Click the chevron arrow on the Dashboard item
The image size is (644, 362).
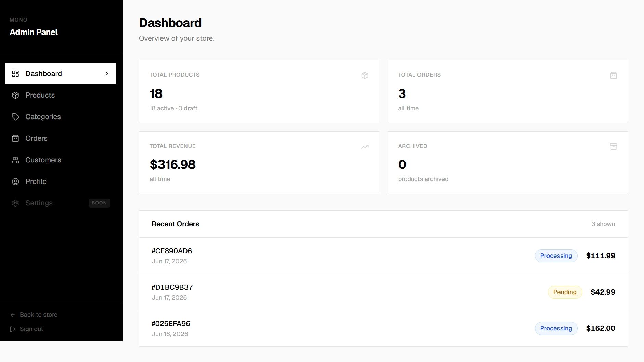pyautogui.click(x=107, y=74)
